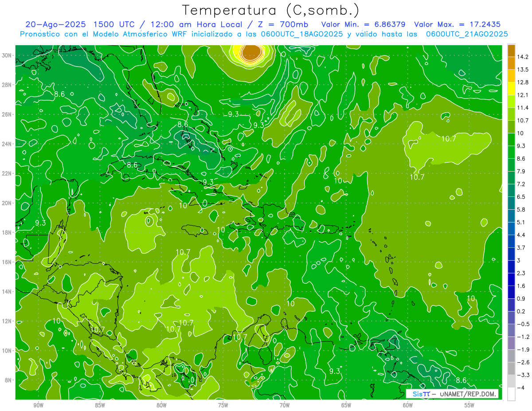Screen dimensions: 532x411
Task: Click the "22N" latitude axis label
Action: click(7, 173)
